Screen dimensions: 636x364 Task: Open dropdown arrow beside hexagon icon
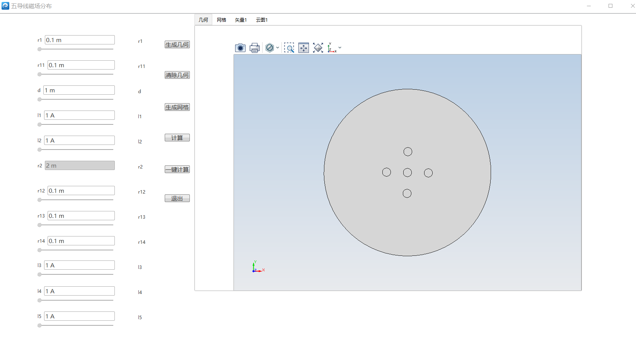(278, 48)
